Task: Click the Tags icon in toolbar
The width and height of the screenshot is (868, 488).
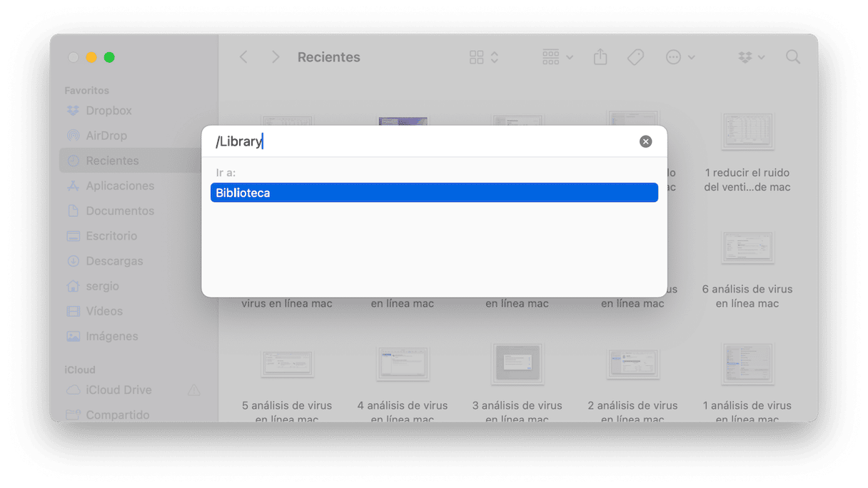Action: point(635,57)
